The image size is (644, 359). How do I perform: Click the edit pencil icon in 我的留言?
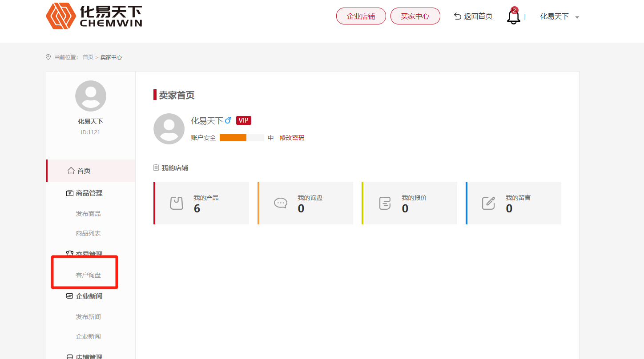pyautogui.click(x=488, y=203)
